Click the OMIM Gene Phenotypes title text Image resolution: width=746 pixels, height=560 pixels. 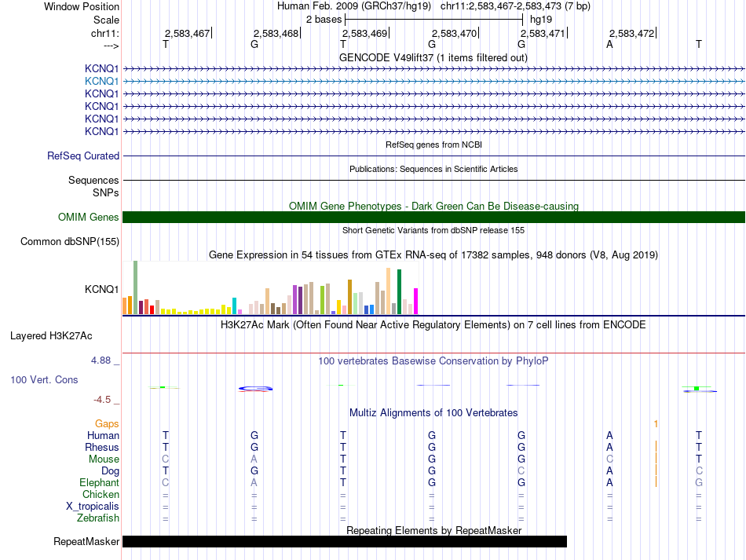click(x=433, y=206)
